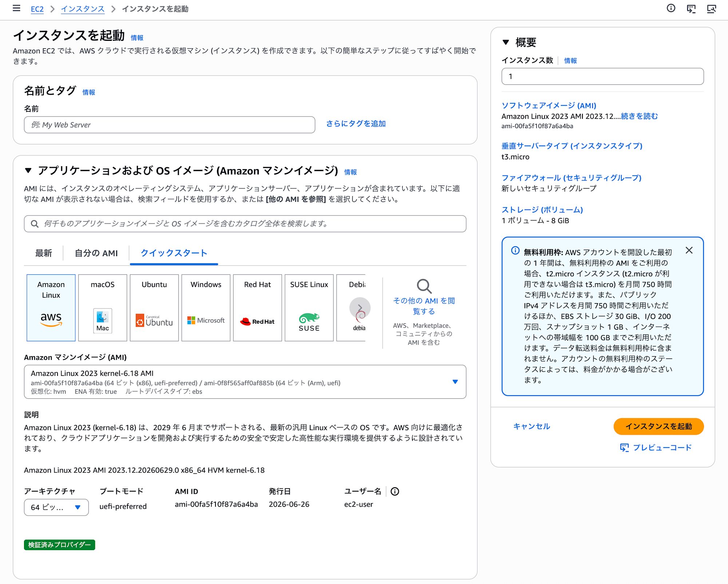The height and width of the screenshot is (584, 728).
Task: Click the user name info icon
Action: (x=395, y=492)
